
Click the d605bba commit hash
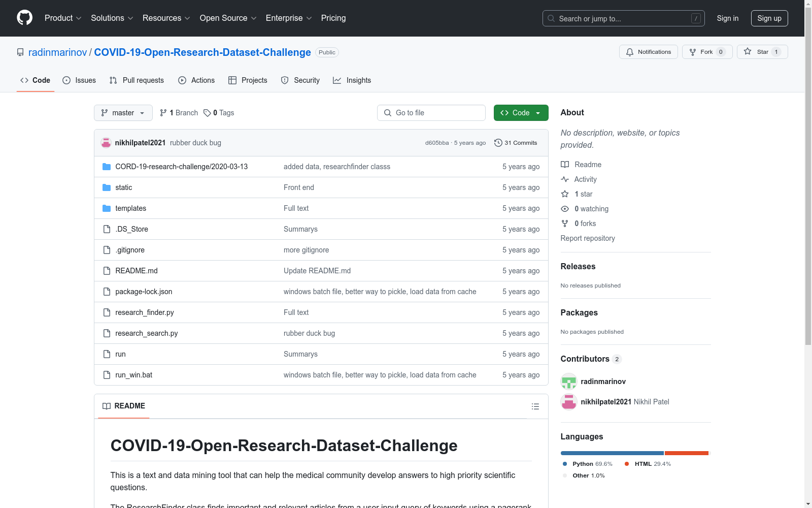click(437, 143)
